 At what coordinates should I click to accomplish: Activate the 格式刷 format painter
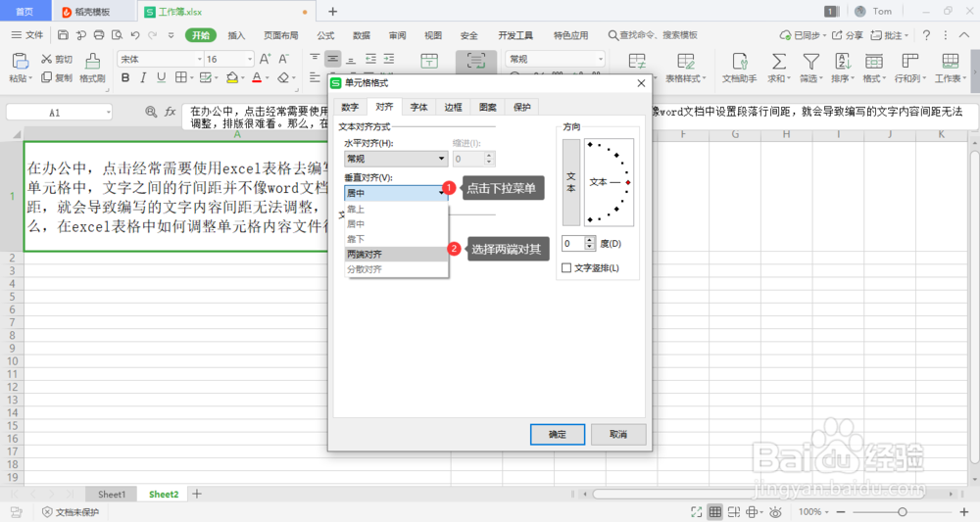92,68
